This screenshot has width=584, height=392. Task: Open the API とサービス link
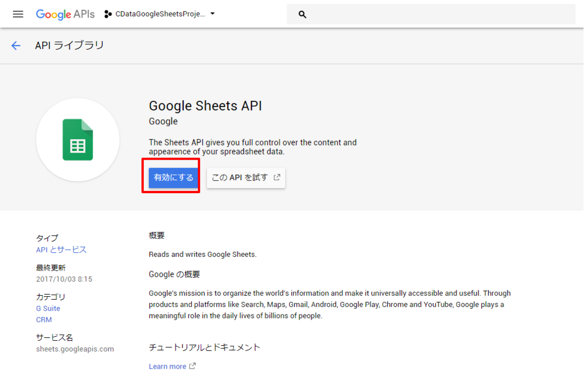click(x=61, y=250)
